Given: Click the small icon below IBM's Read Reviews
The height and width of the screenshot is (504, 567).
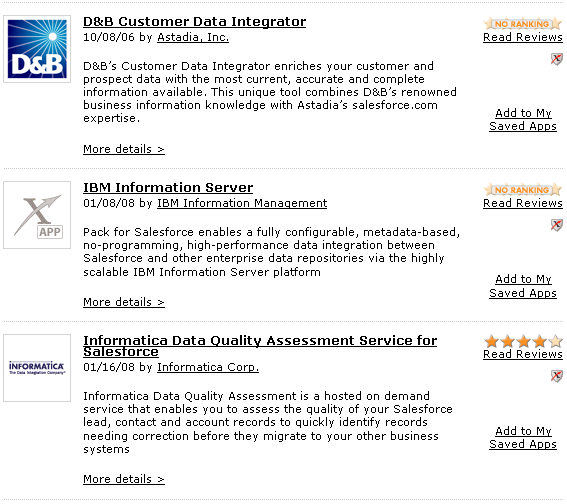Looking at the screenshot, I should (557, 225).
